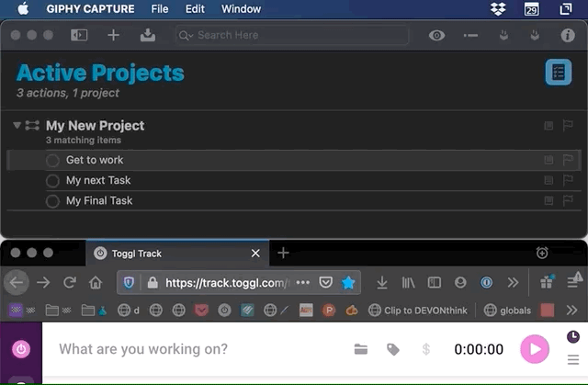Check off Get to work circle
This screenshot has height=385, width=588.
pos(52,161)
